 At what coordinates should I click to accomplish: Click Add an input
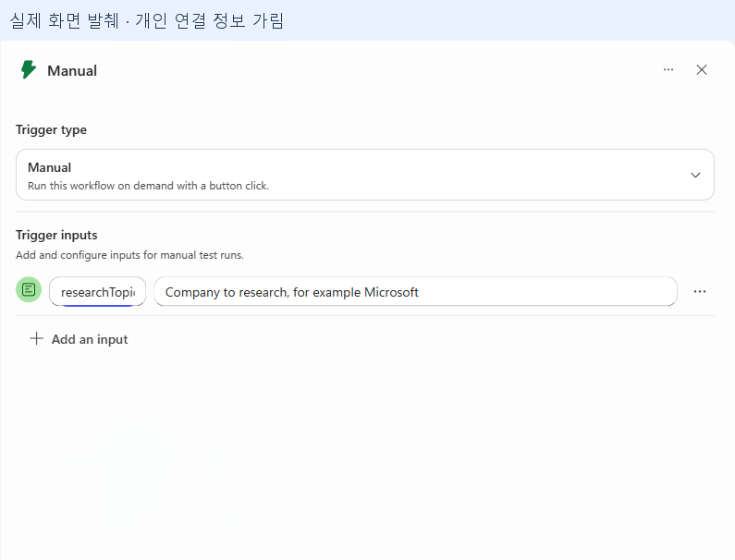pyautogui.click(x=79, y=339)
